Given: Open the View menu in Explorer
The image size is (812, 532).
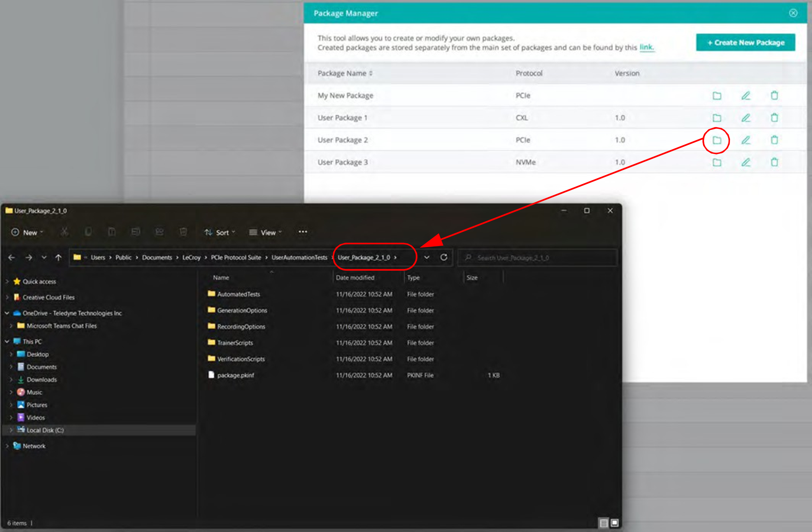Looking at the screenshot, I should click(x=266, y=233).
